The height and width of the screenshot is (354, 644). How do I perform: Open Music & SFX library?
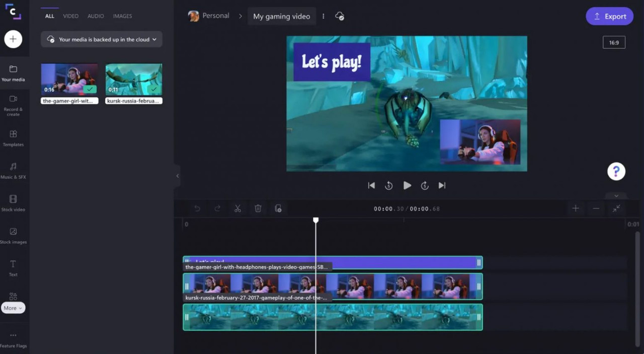(13, 171)
